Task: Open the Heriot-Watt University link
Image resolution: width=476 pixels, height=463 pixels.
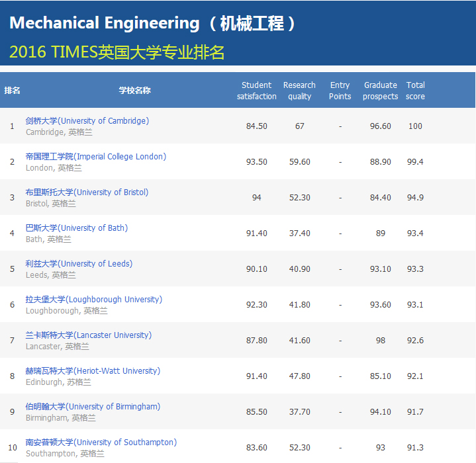Action: [x=93, y=371]
